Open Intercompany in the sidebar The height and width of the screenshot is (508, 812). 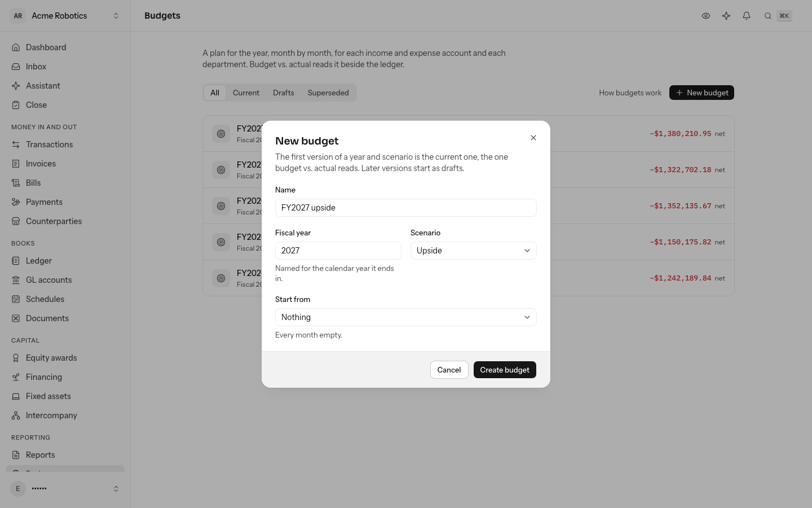tap(65, 415)
